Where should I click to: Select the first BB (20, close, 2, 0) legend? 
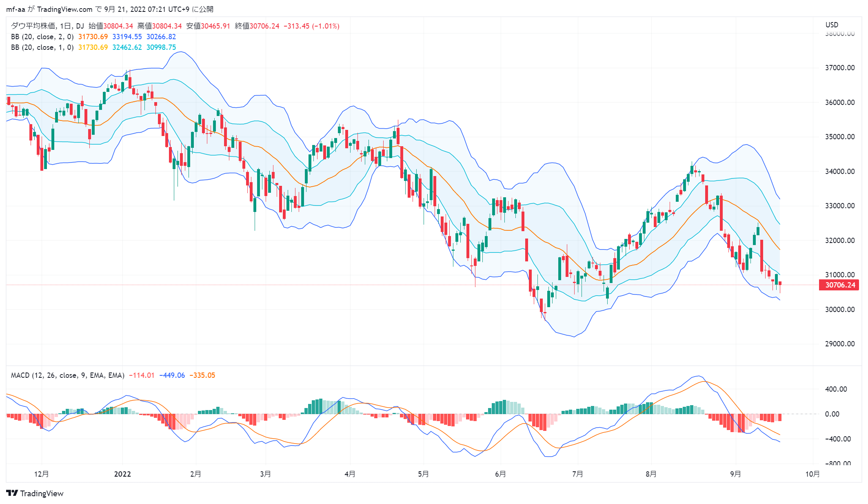42,37
